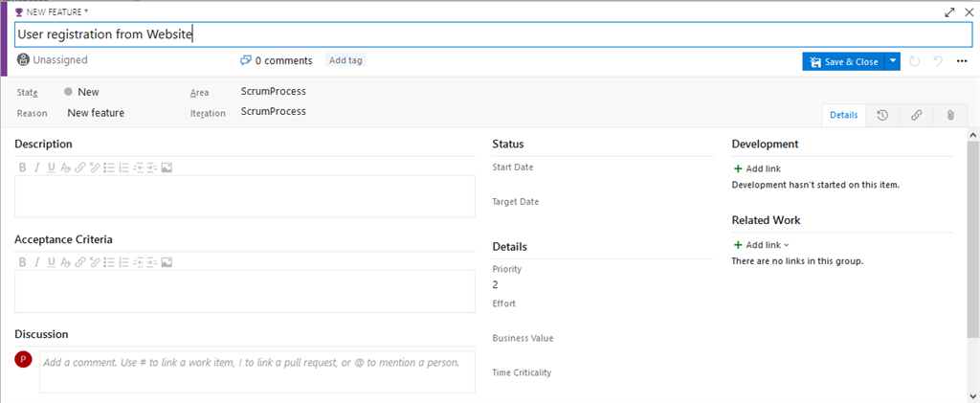Expand the Save & Close dropdown arrow
This screenshot has width=980, height=403.
[892, 61]
